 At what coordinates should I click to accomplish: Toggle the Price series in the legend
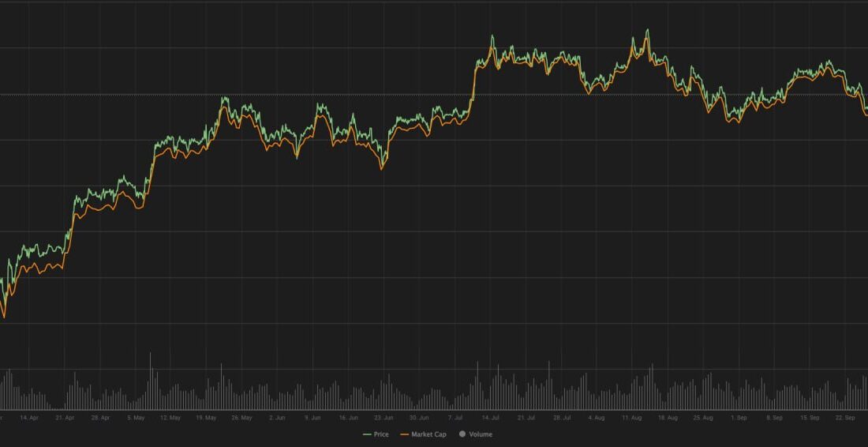(381, 434)
